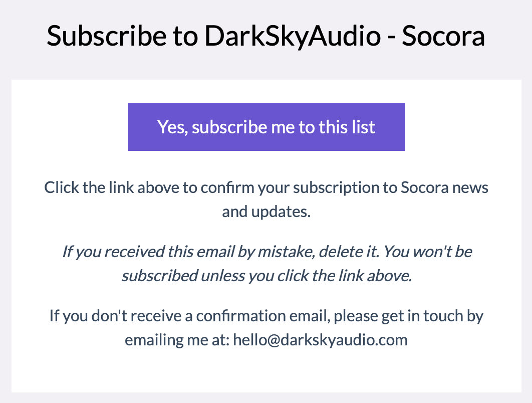532x403 pixels.
Task: Click the word "Subscribe" in the page title
Action: click(107, 36)
